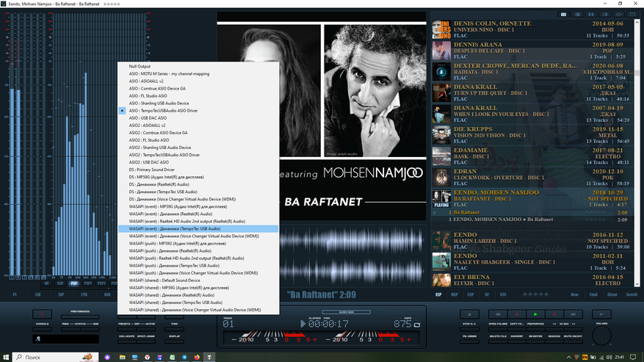Select ASIO : TempoTecUSBAudio ASIO Driver radio
Image resolution: width=644 pixels, height=362 pixels.
(122, 111)
